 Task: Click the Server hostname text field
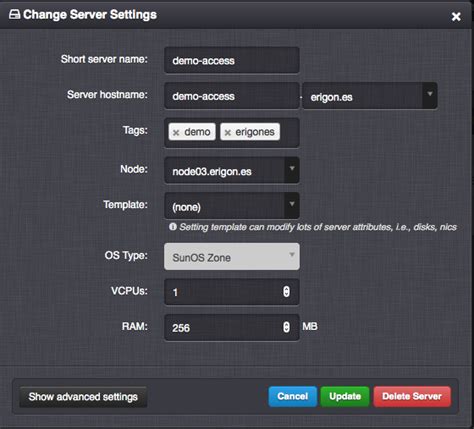coord(232,96)
